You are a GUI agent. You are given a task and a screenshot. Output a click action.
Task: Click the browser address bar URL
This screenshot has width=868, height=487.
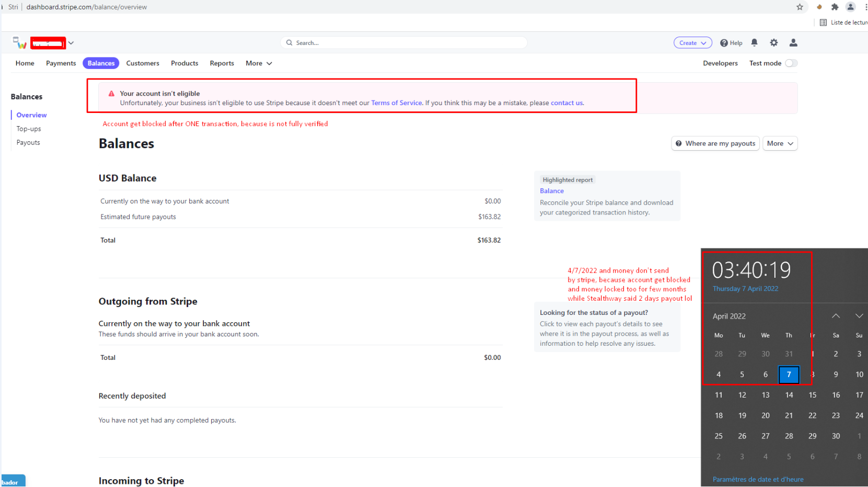87,7
